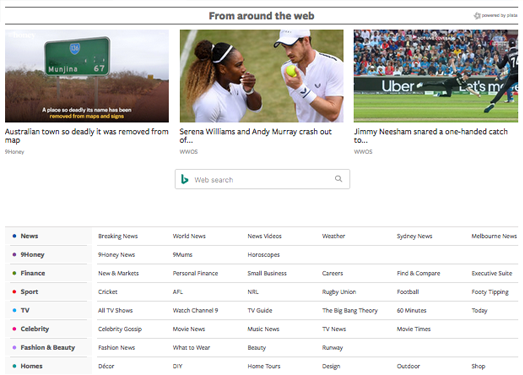523x375 pixels.
Task: Open Décor link
Action: [x=106, y=366]
